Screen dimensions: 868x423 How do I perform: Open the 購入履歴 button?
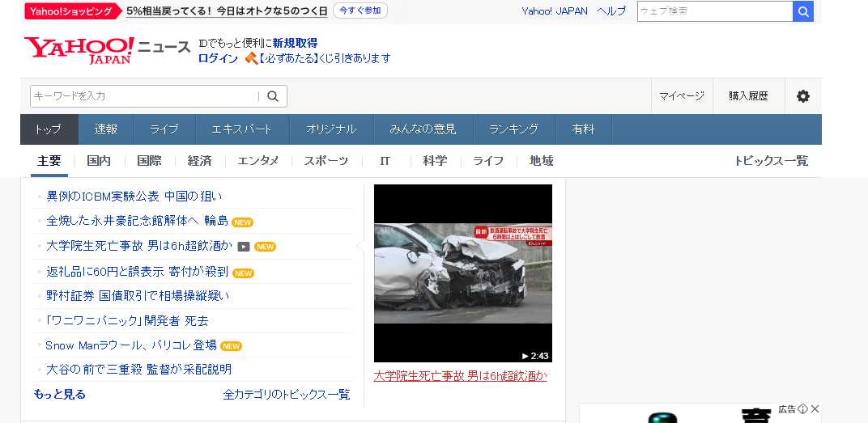(x=747, y=96)
